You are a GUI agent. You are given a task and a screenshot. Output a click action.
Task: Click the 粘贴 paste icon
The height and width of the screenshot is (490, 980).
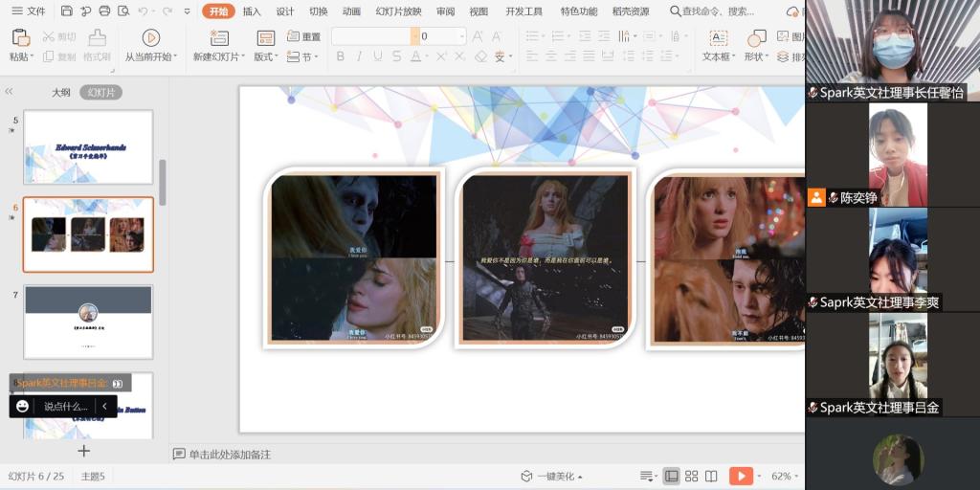[x=20, y=37]
